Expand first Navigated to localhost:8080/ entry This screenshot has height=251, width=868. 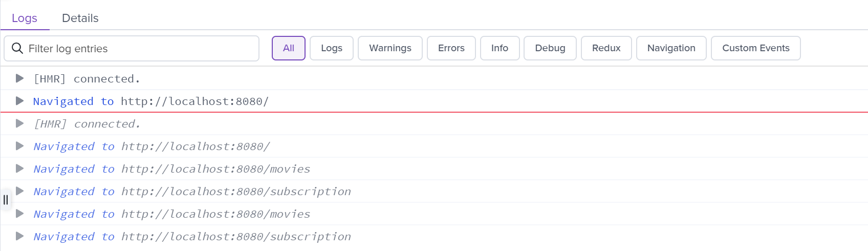(20, 101)
